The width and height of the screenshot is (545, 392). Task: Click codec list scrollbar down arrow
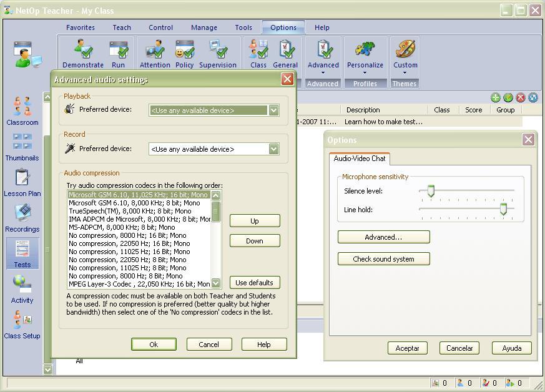point(216,283)
